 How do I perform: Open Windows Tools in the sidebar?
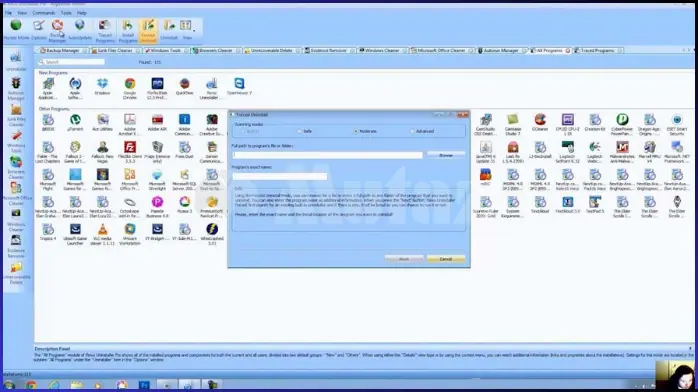(x=16, y=142)
